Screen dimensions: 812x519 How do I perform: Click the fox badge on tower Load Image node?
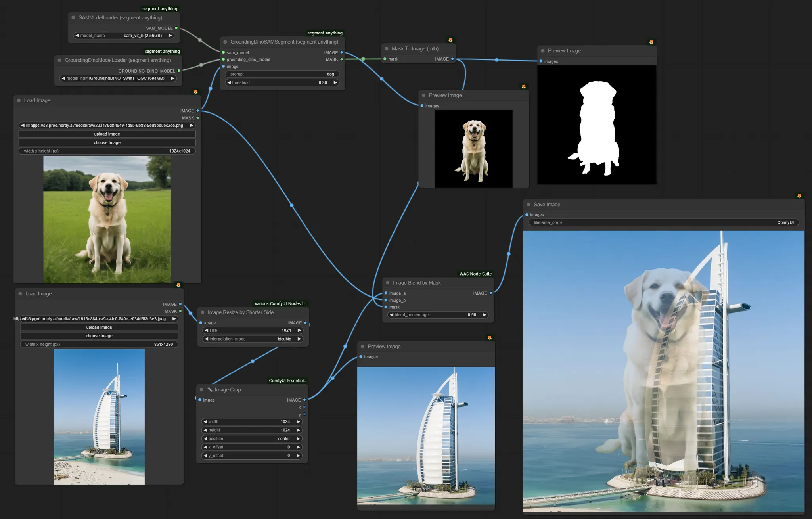pos(178,285)
